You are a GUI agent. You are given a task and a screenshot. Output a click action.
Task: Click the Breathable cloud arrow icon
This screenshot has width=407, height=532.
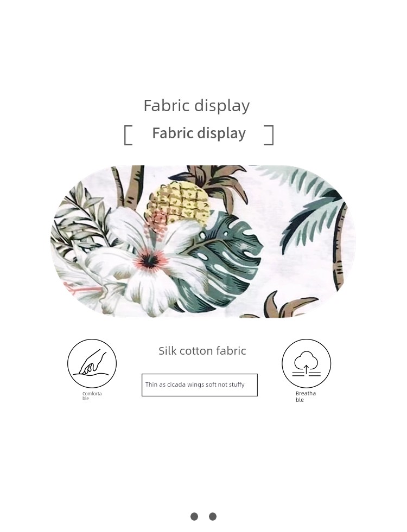coord(306,363)
